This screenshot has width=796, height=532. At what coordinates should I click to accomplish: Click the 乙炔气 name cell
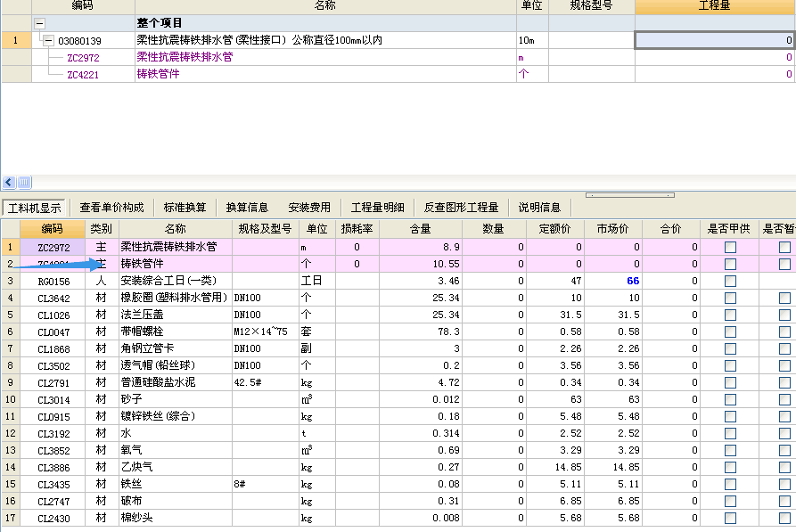[x=176, y=467]
